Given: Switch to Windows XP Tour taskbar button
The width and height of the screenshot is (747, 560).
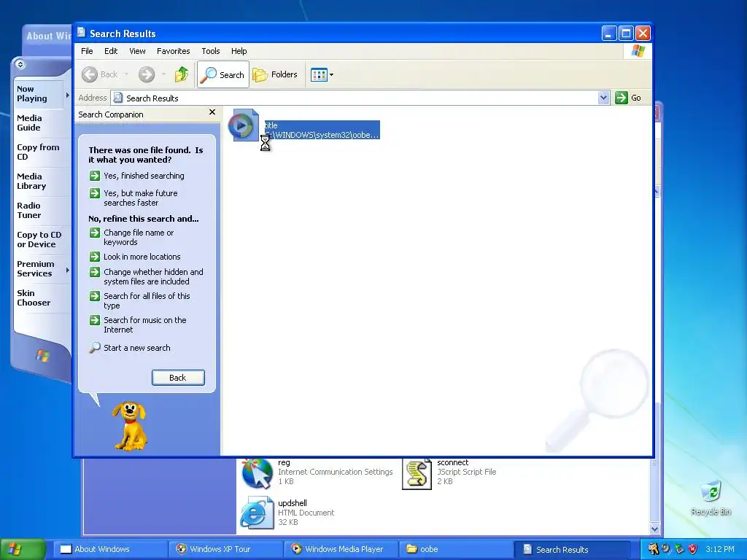Looking at the screenshot, I should click(x=226, y=549).
